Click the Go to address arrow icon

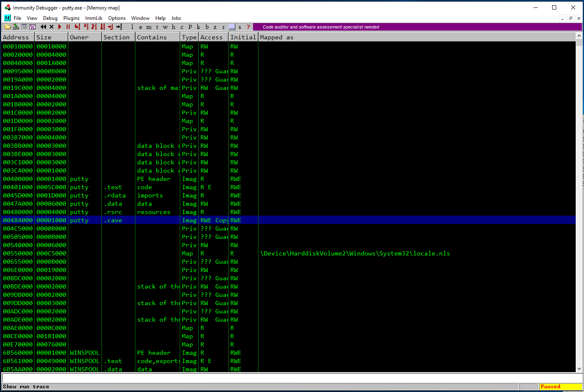(x=119, y=27)
